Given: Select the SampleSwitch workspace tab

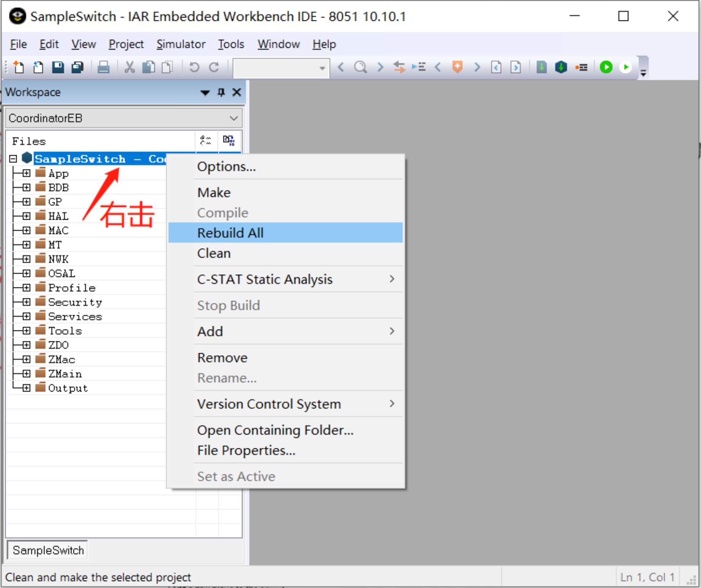Looking at the screenshot, I should tap(48, 550).
